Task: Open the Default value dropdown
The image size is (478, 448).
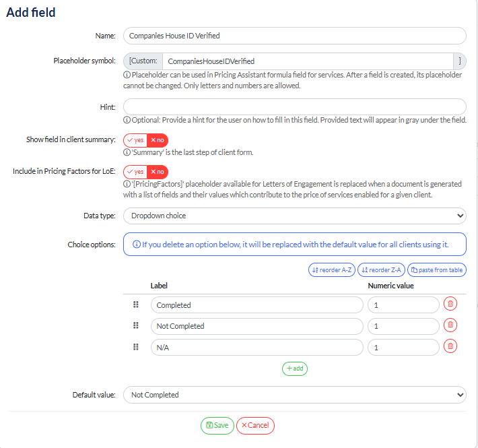Action: click(x=295, y=395)
